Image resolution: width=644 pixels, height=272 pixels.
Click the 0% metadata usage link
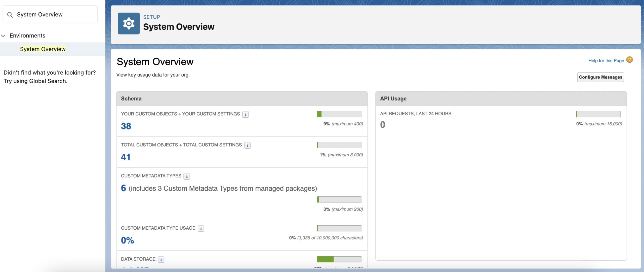[128, 240]
